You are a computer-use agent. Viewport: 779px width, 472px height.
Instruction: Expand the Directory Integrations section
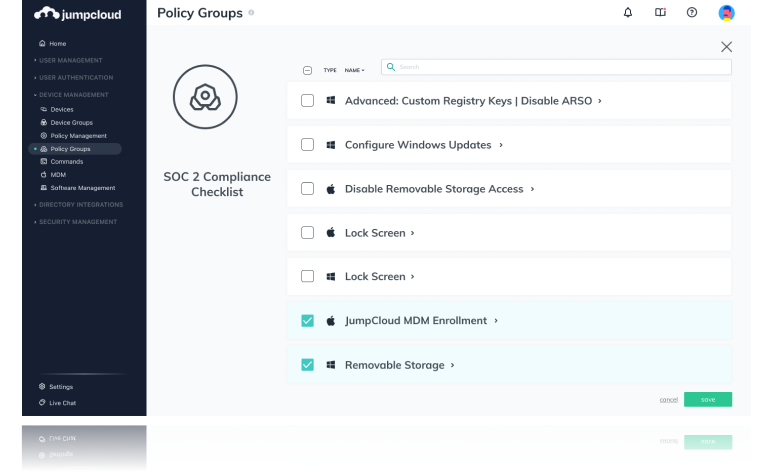click(x=79, y=204)
